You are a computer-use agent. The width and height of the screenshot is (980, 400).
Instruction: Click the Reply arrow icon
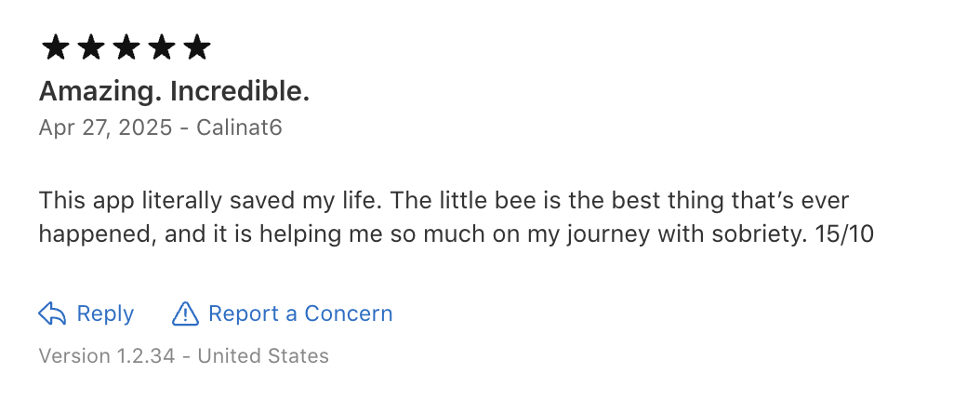pos(52,314)
